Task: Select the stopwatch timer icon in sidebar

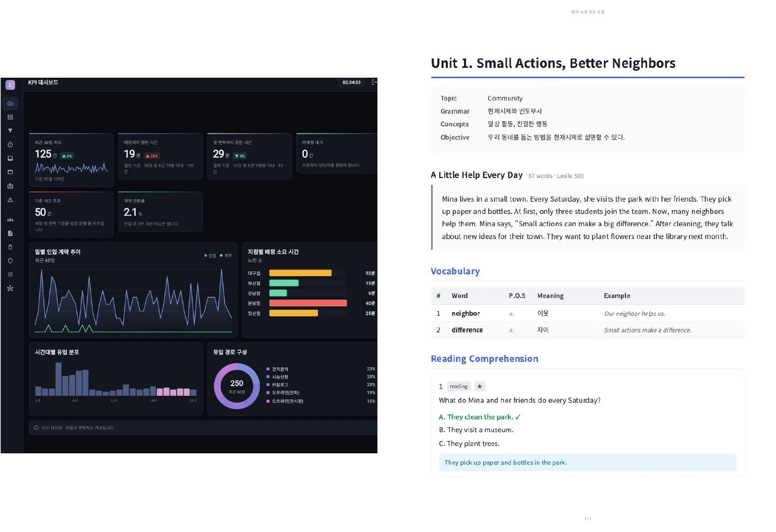Action: point(10,145)
